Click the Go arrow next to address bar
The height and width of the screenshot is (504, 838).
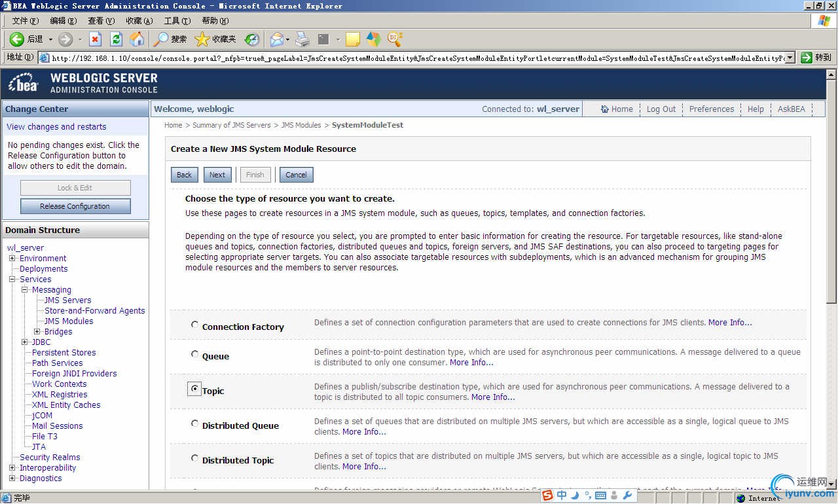(x=807, y=58)
